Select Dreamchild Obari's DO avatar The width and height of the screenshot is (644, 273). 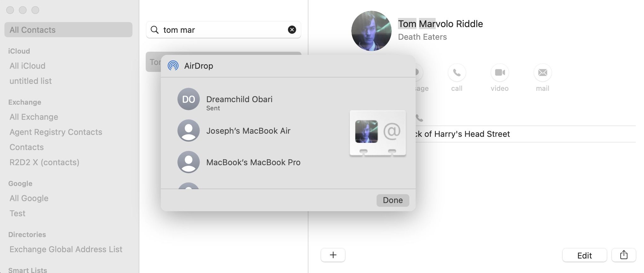189,99
